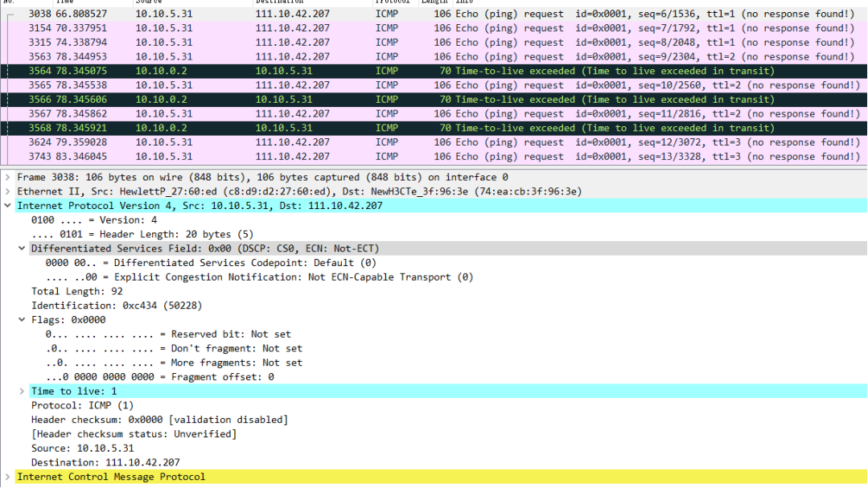This screenshot has width=868, height=488.
Task: Click the Total Length: 92 field
Action: tap(77, 292)
